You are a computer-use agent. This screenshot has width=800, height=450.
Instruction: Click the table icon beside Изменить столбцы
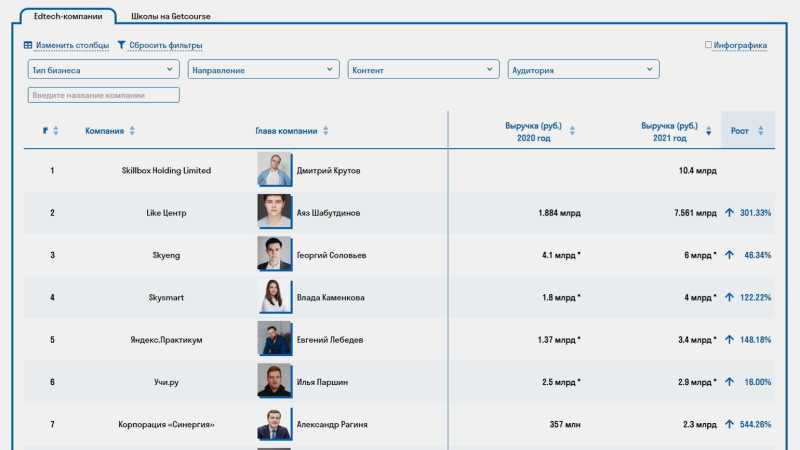(x=28, y=46)
